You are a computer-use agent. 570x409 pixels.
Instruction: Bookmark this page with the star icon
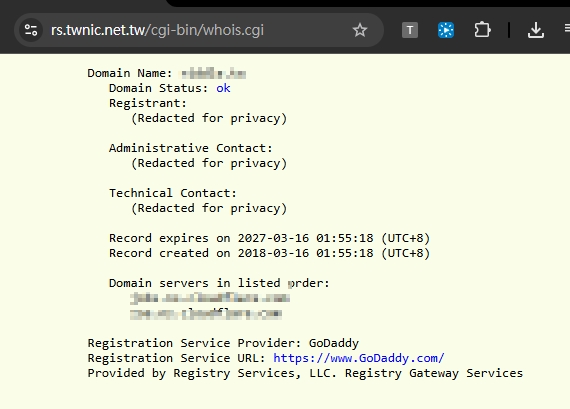click(360, 30)
